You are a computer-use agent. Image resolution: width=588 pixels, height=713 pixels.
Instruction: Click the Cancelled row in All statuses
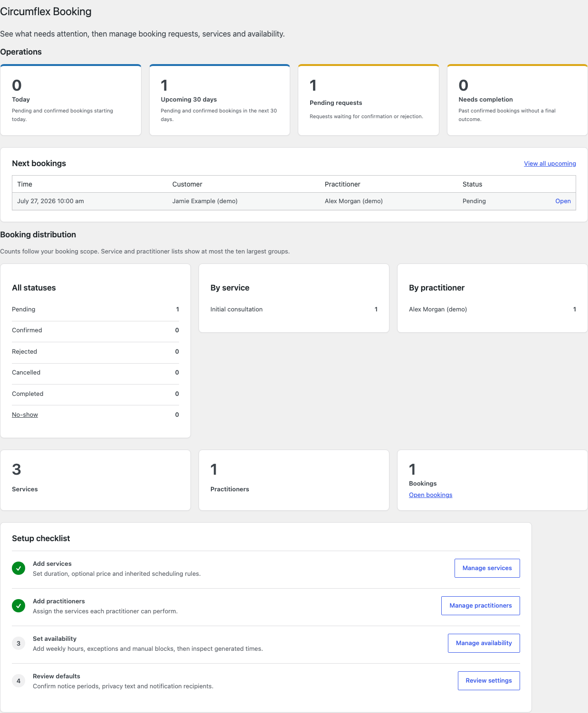click(95, 373)
